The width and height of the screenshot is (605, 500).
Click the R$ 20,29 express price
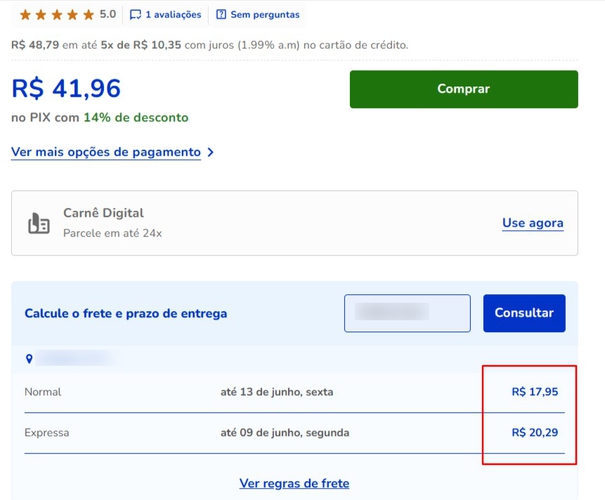click(x=534, y=433)
